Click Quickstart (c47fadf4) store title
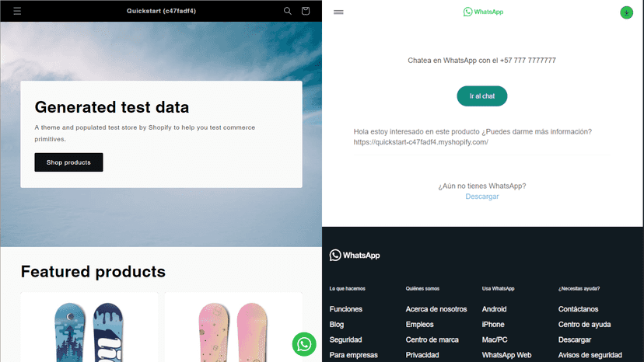 coord(161,11)
